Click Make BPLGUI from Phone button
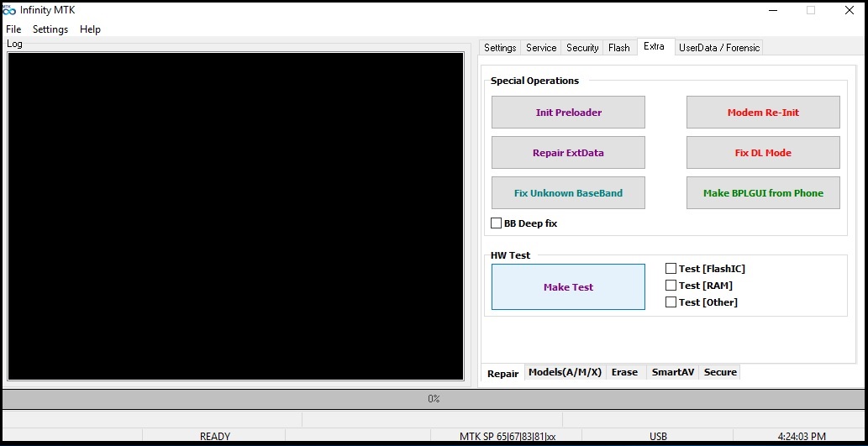Image resolution: width=868 pixels, height=446 pixels. (763, 193)
